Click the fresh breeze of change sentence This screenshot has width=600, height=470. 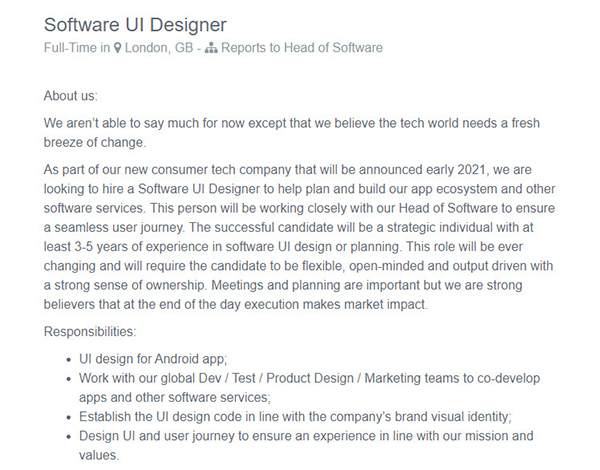click(x=292, y=133)
